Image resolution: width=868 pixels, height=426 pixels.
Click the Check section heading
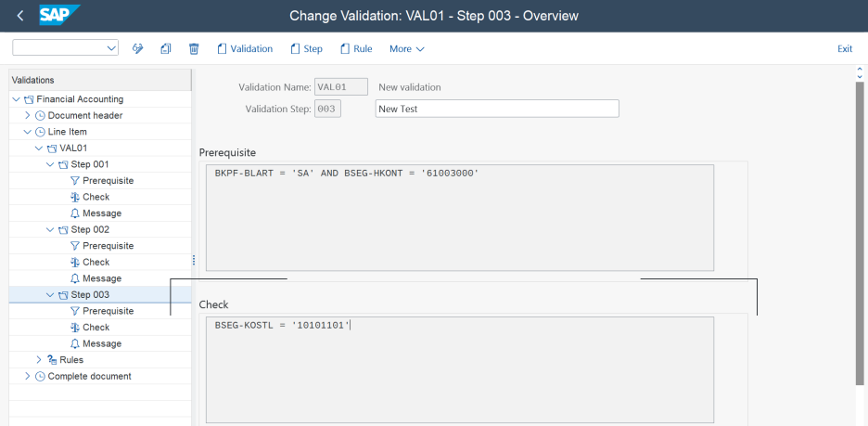click(x=213, y=304)
